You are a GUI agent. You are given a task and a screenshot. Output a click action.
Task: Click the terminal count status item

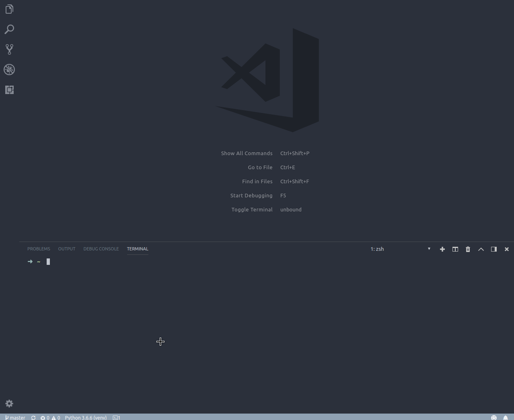[116, 417]
